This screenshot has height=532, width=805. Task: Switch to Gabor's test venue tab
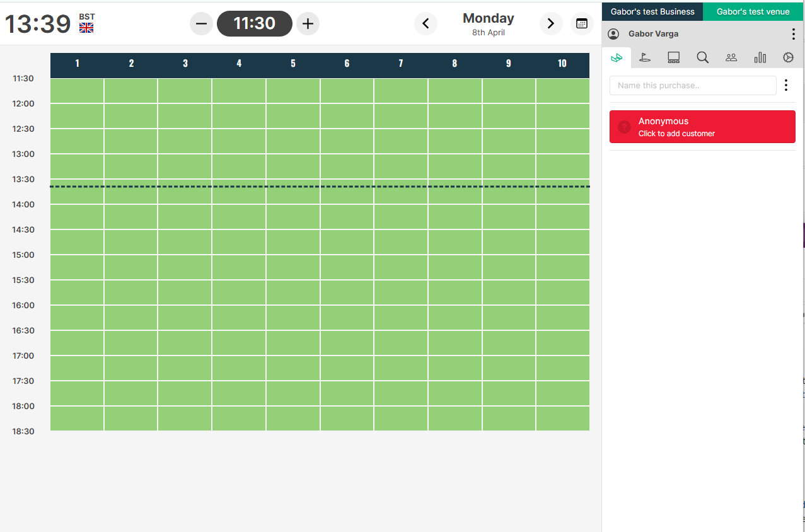pos(753,11)
